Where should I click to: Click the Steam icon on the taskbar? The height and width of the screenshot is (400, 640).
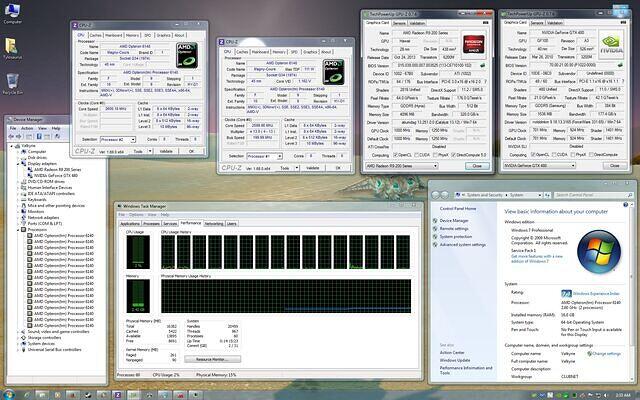click(x=87, y=395)
